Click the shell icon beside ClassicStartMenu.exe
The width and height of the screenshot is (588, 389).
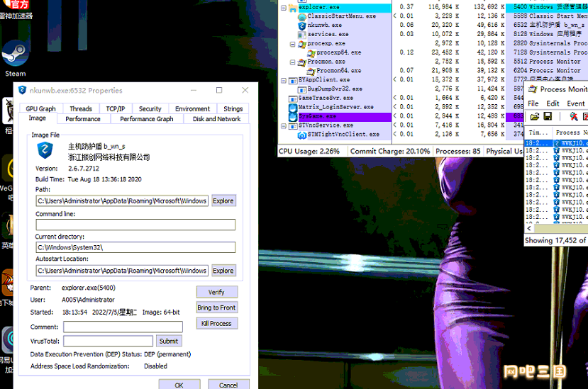point(302,16)
